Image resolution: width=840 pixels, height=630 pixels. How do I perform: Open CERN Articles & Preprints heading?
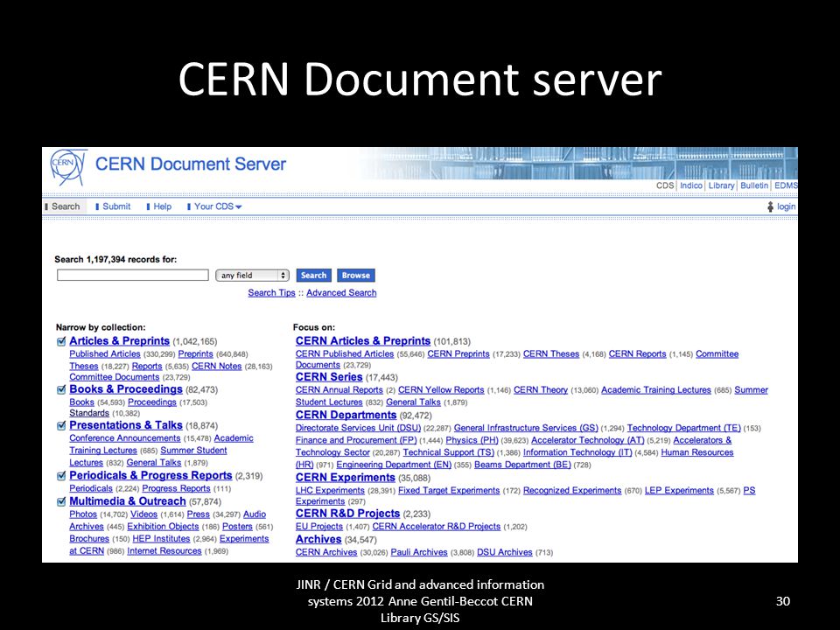(363, 341)
